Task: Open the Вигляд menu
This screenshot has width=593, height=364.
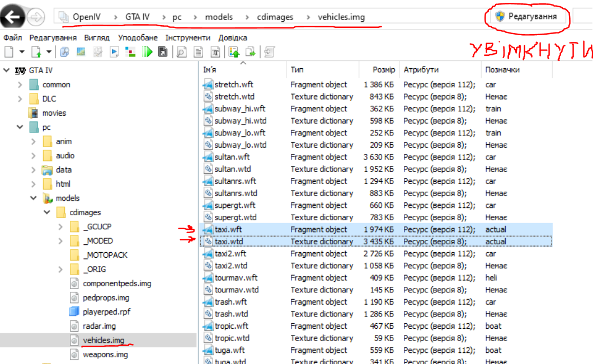Action: point(97,38)
